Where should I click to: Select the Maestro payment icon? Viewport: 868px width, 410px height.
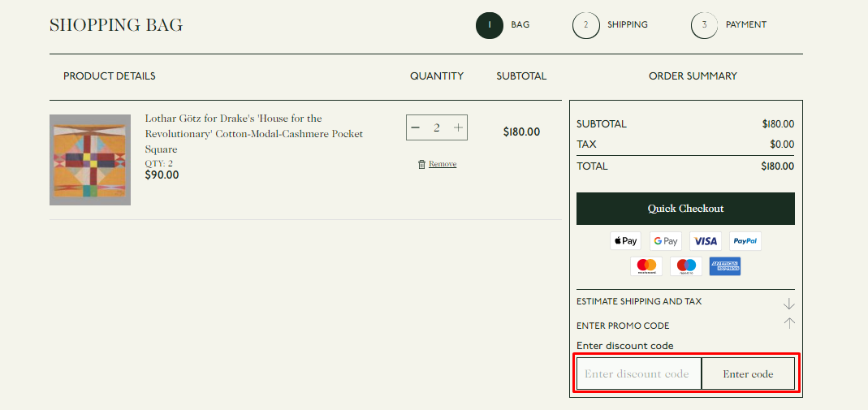click(x=686, y=266)
